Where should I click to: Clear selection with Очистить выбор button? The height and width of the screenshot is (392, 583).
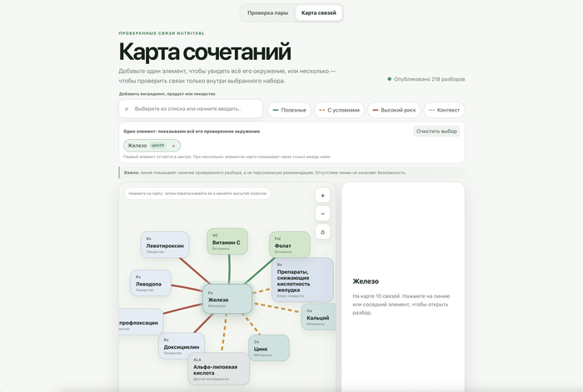[x=436, y=131]
